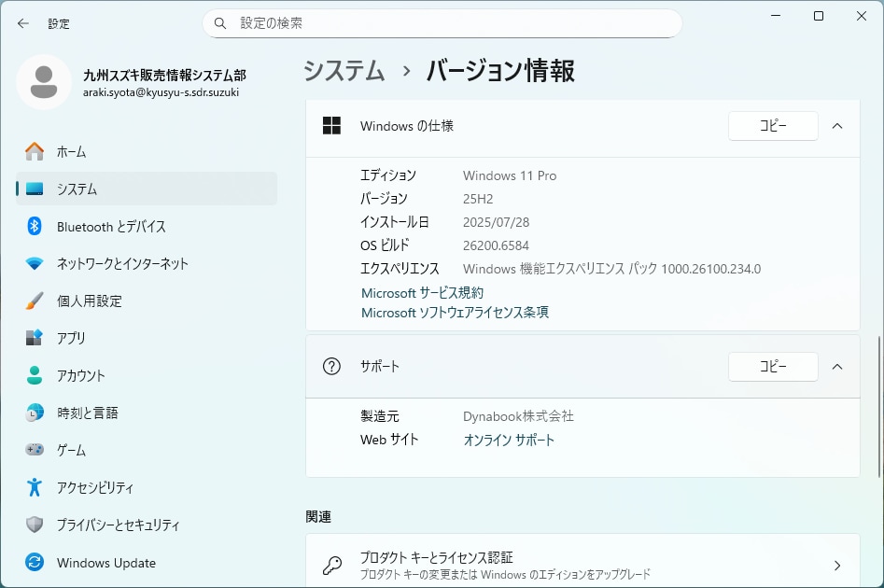Click the エクスペリエンス pack value text
884x588 pixels.
611,269
